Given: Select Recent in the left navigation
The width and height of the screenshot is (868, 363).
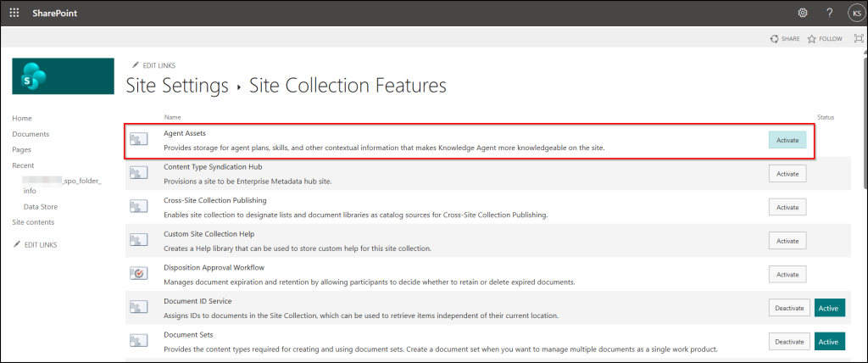Looking at the screenshot, I should pos(23,165).
